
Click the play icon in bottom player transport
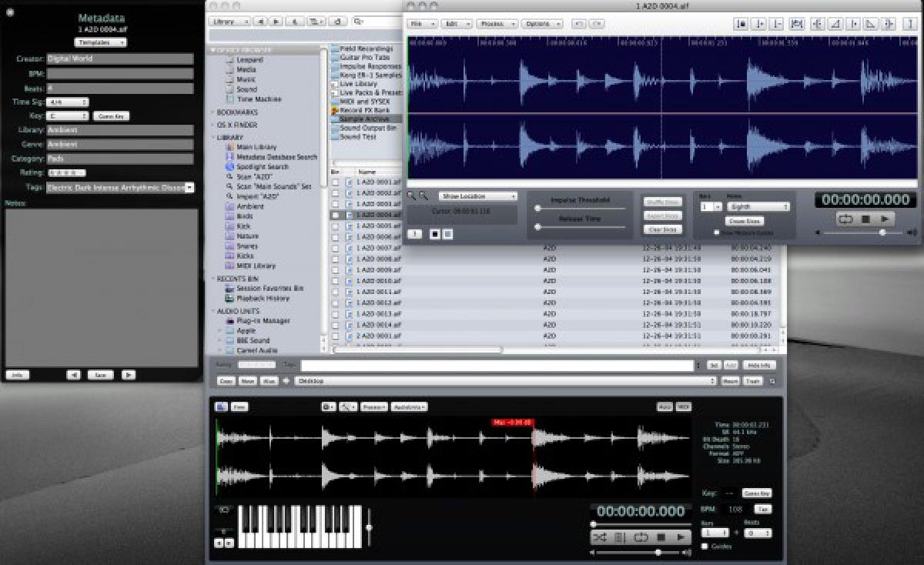click(x=681, y=537)
